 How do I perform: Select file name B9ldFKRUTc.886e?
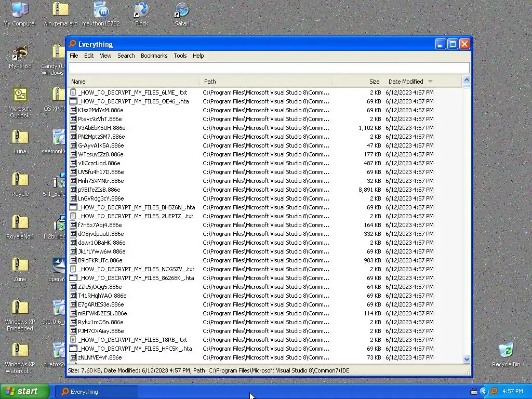100,260
